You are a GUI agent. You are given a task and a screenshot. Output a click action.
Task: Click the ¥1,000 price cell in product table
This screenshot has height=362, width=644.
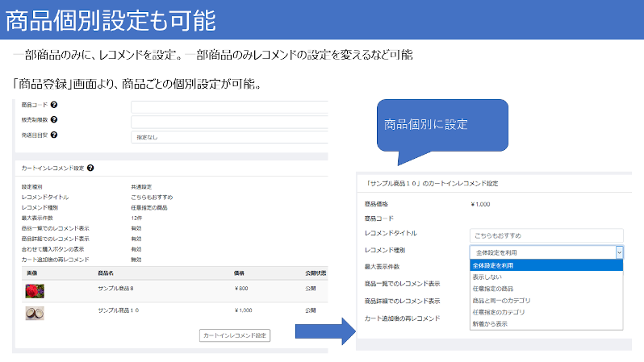pyautogui.click(x=243, y=310)
